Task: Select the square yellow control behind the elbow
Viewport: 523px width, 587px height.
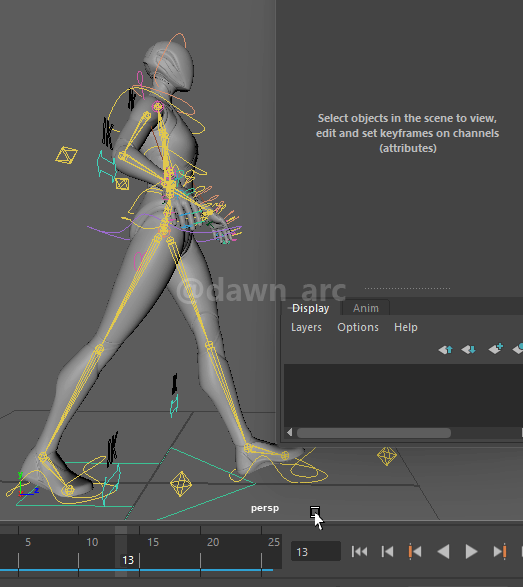Action: coord(122,184)
